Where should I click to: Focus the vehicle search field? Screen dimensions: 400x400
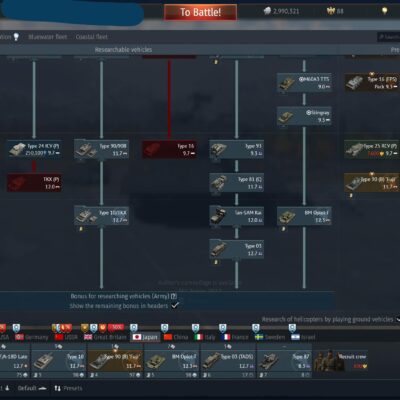389,37
